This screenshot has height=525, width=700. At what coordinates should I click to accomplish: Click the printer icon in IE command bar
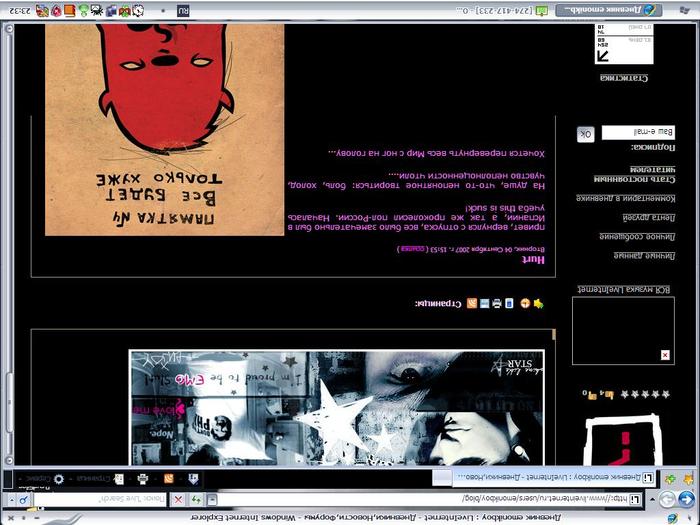[x=143, y=479]
